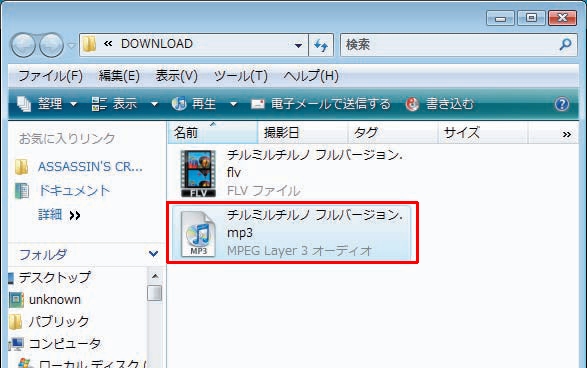Click the folder tree scrollbar up arrow
Viewport: 587px width, 368px height.
155,276
